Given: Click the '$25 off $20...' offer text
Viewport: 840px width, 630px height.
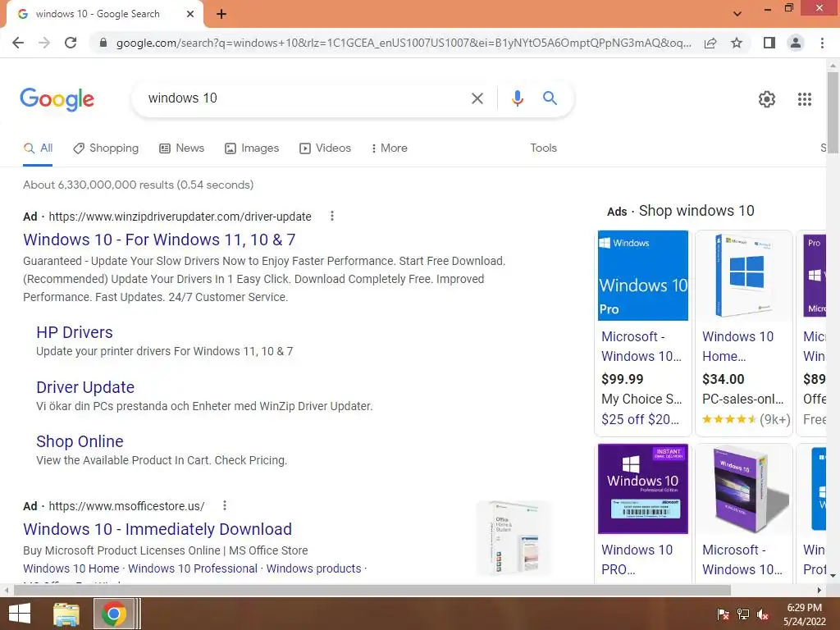Looking at the screenshot, I should click(x=640, y=419).
